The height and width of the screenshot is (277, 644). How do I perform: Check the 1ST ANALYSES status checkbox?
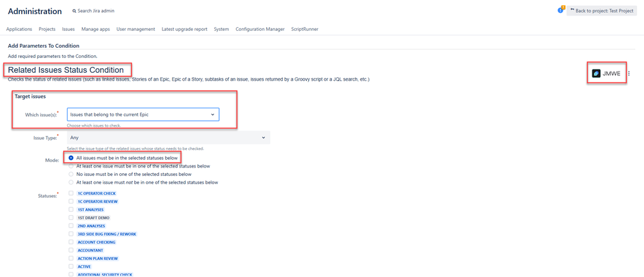tap(71, 209)
